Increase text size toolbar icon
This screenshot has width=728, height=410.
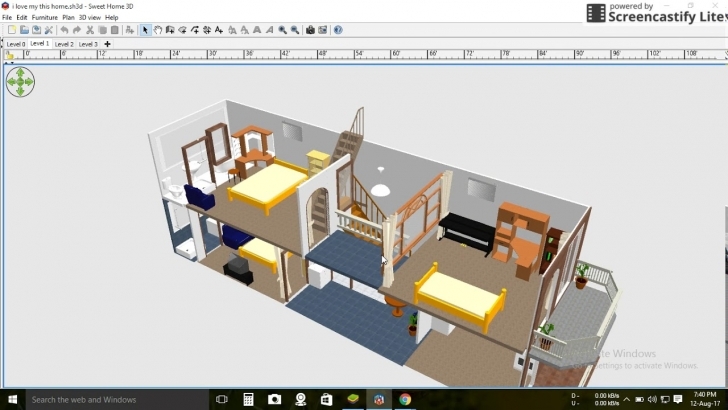pos(233,30)
